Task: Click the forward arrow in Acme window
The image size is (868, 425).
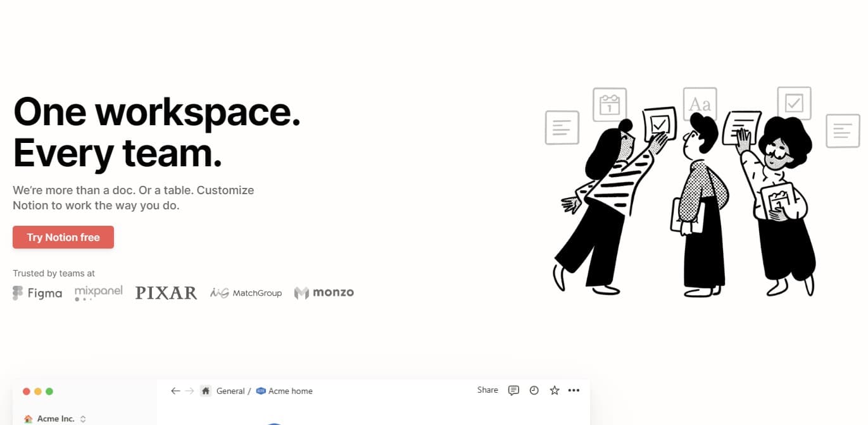Action: click(189, 391)
